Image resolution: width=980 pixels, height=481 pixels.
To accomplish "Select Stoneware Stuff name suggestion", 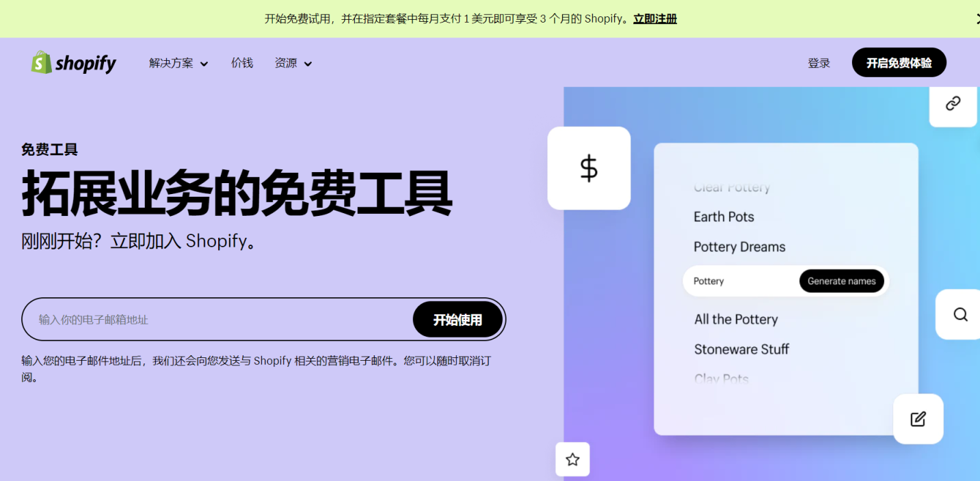I will [741, 349].
